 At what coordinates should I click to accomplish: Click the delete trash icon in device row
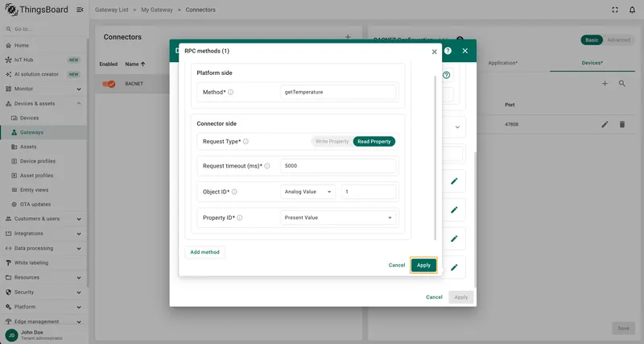(x=621, y=124)
